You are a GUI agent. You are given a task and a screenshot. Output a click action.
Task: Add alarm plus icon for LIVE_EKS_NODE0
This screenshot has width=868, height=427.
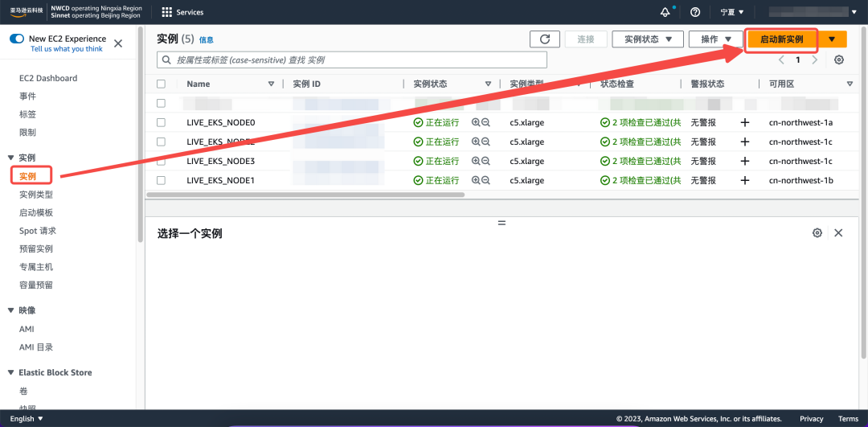pos(745,122)
